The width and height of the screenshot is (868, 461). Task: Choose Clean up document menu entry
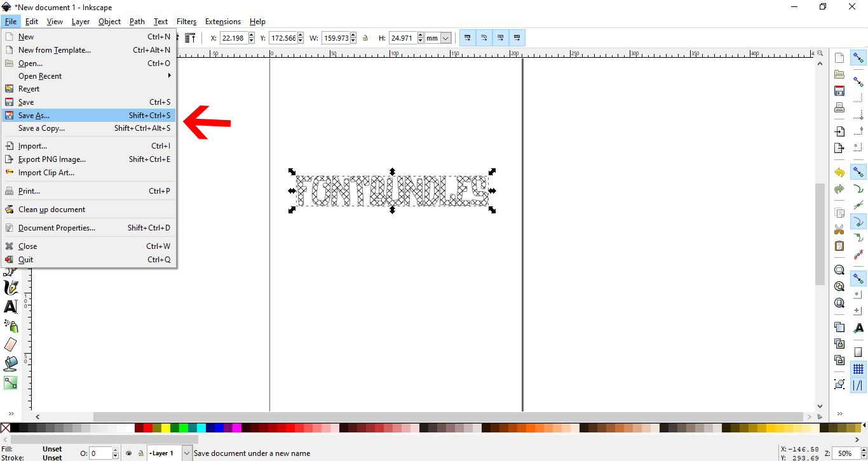tap(89, 210)
